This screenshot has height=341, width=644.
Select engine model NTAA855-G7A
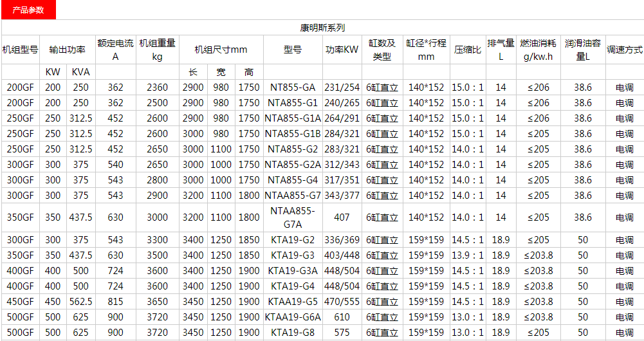pos(293,217)
